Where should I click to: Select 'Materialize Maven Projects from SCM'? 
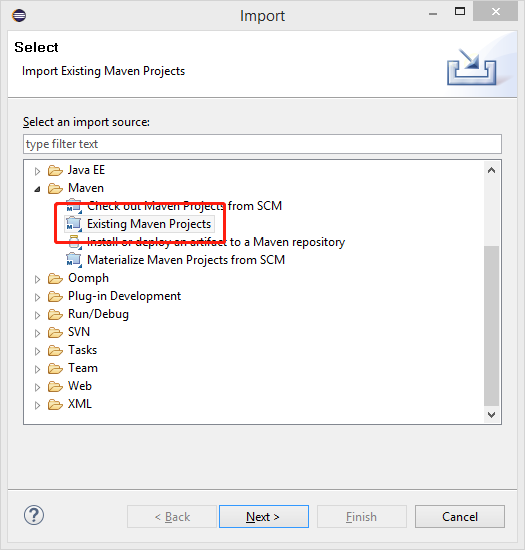coord(186,260)
